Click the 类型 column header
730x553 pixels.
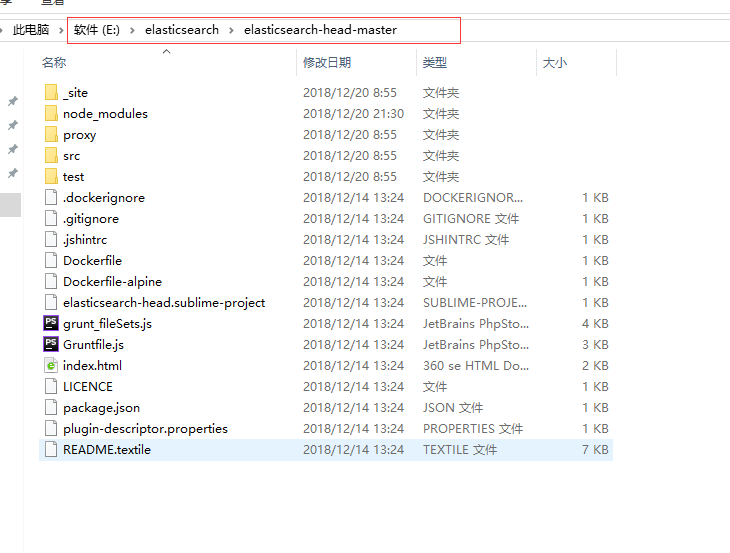click(435, 63)
